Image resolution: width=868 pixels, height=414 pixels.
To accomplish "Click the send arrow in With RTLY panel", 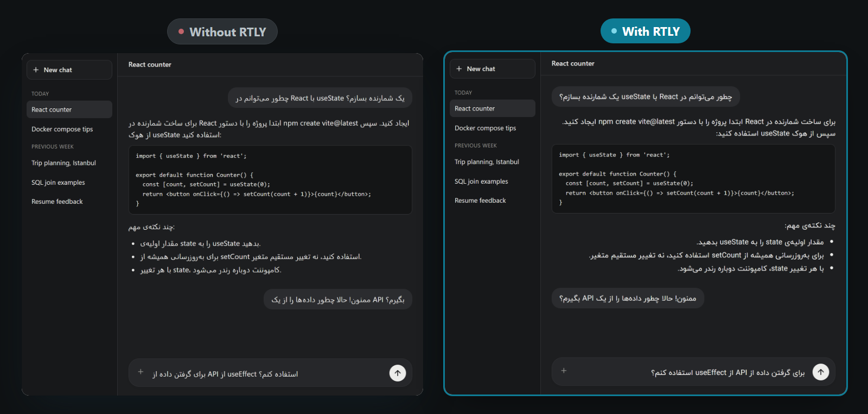I will point(821,372).
